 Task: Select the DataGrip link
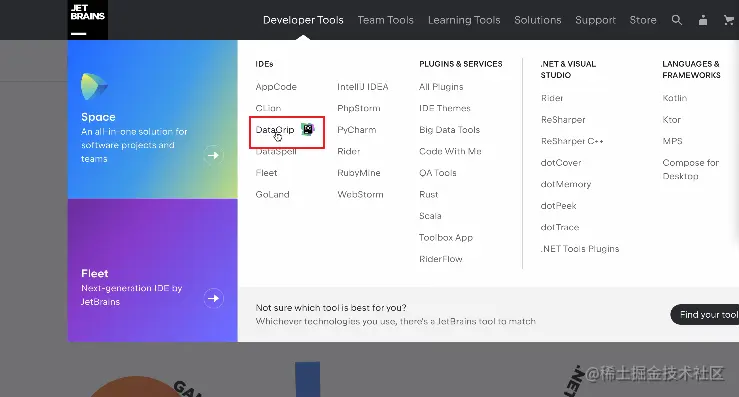coord(275,130)
